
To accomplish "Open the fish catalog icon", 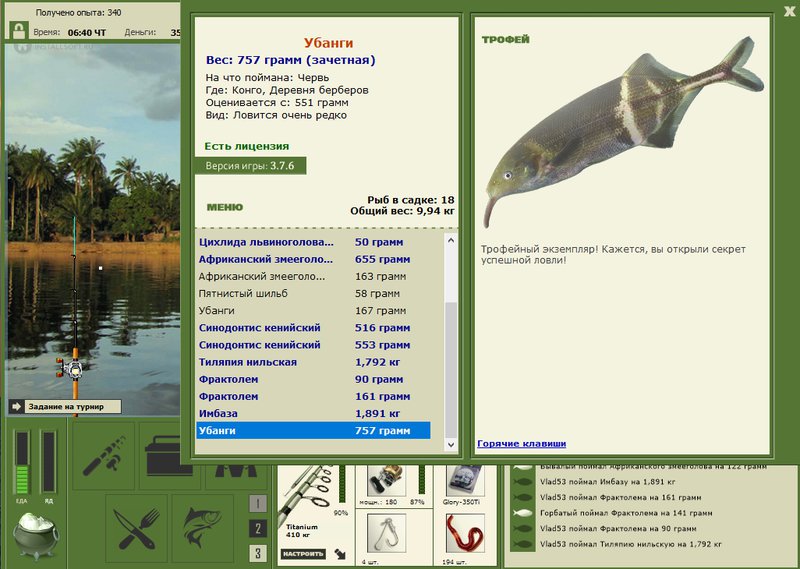I will (203, 528).
